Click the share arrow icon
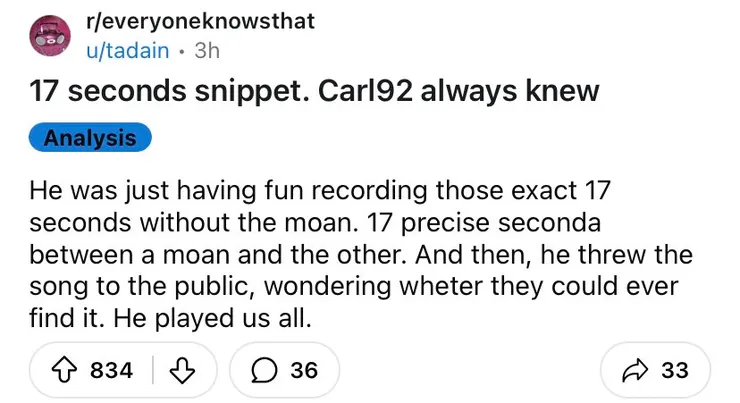The height and width of the screenshot is (403, 740). click(633, 370)
